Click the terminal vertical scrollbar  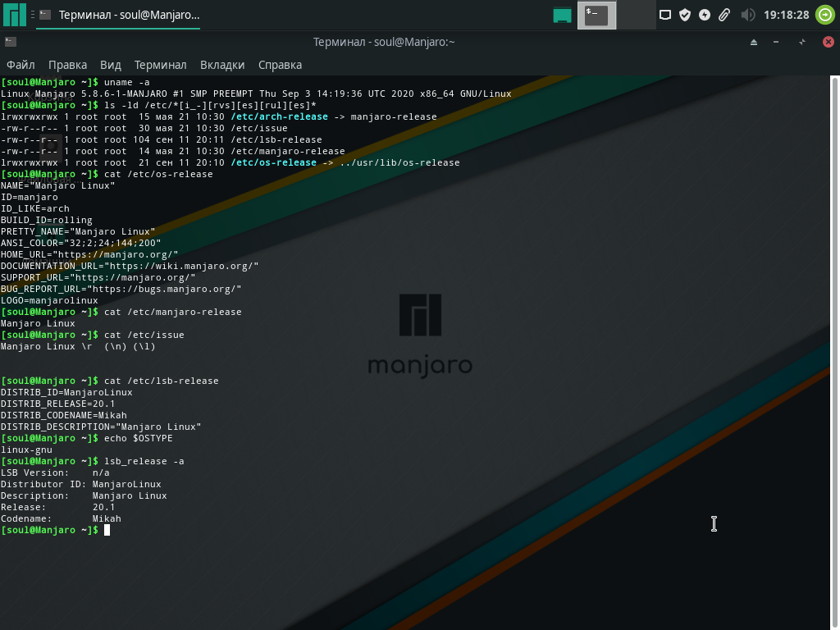tap(834, 353)
